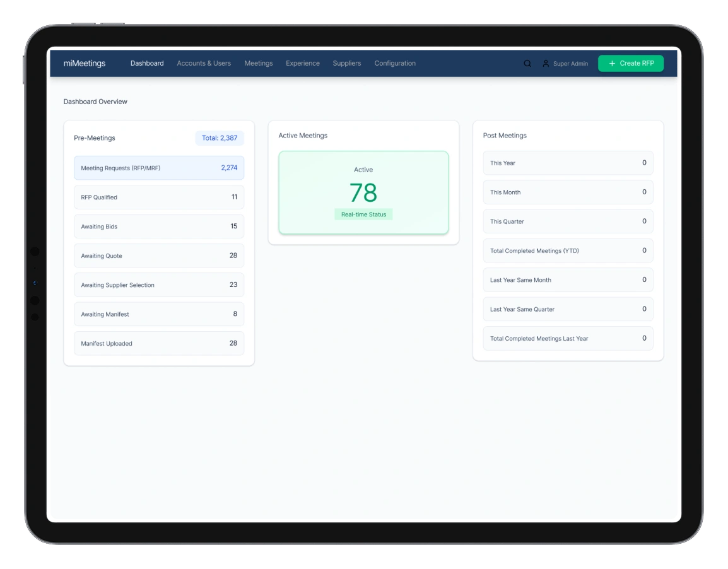Select the Awaiting Quote row

(159, 255)
